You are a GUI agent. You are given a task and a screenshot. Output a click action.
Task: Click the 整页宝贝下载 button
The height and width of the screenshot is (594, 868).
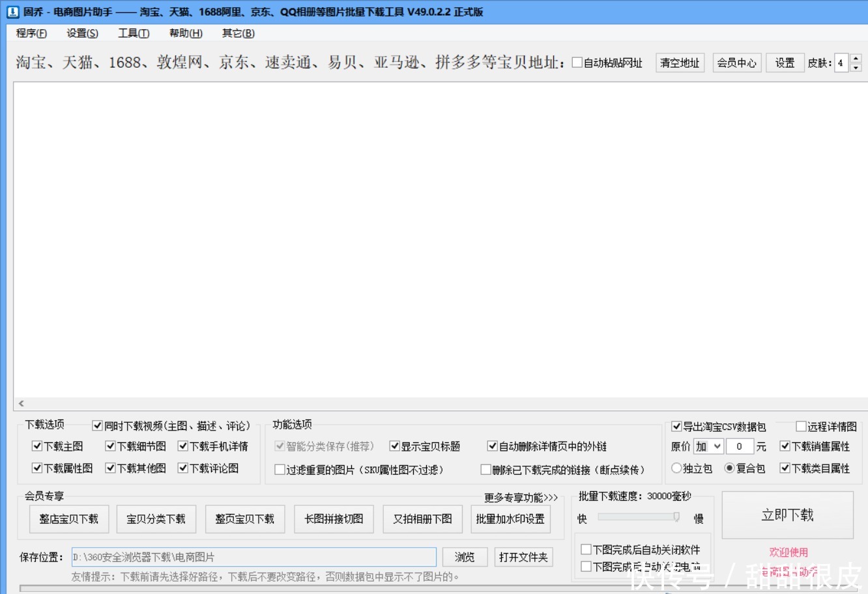245,519
